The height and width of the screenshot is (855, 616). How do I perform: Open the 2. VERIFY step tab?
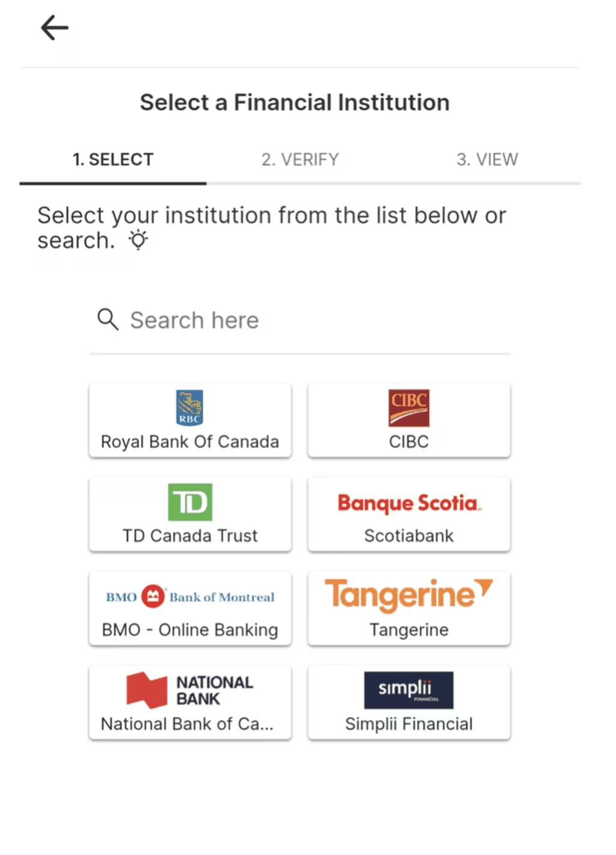300,159
